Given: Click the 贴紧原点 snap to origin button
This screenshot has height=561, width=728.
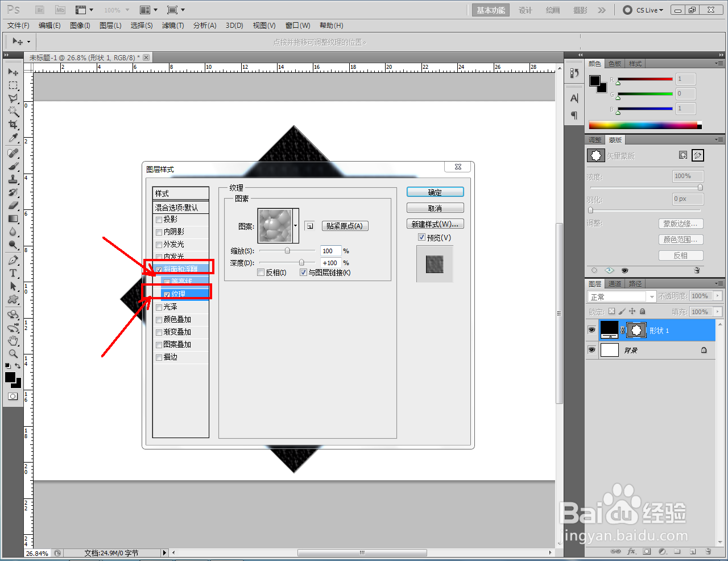Looking at the screenshot, I should coord(345,226).
